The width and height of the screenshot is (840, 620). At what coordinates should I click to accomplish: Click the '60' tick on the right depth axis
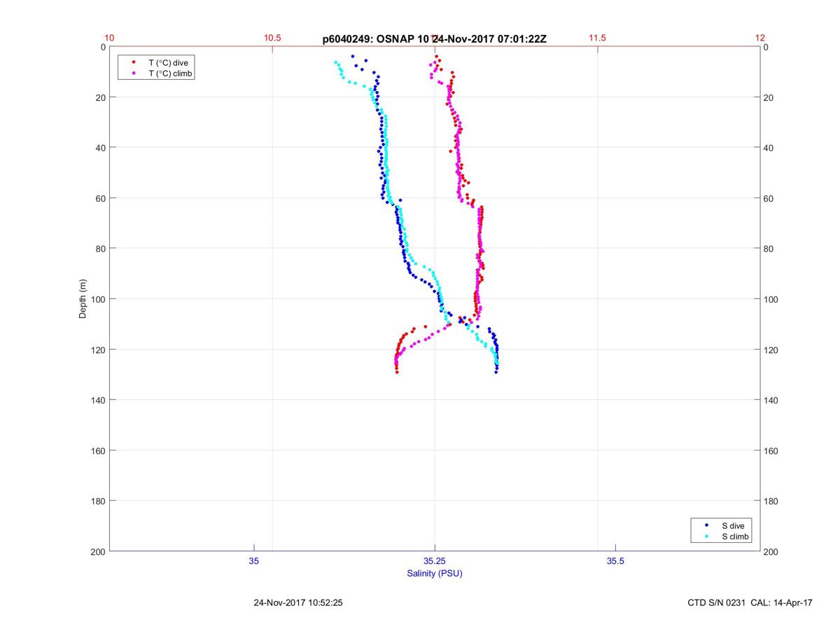[x=769, y=198]
